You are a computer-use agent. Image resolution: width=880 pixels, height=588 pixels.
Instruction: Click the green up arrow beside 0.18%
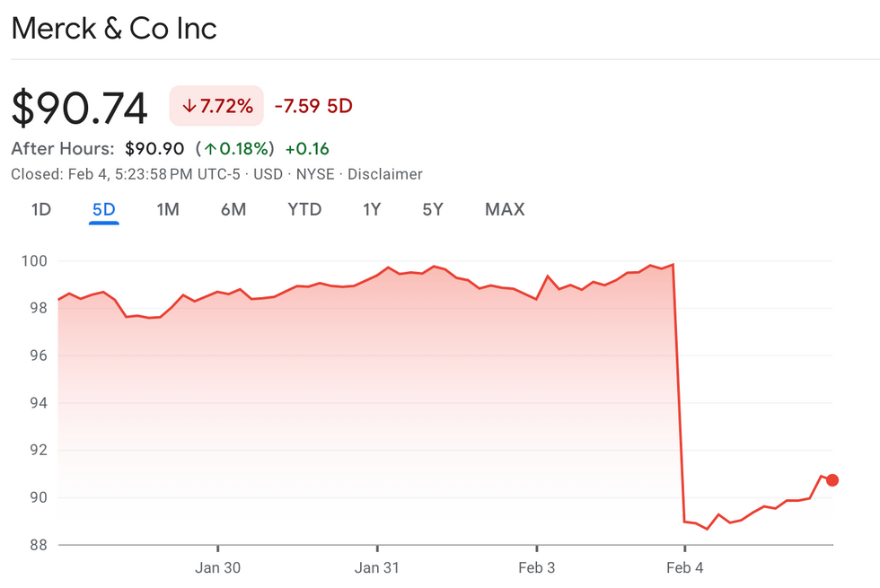click(x=208, y=149)
